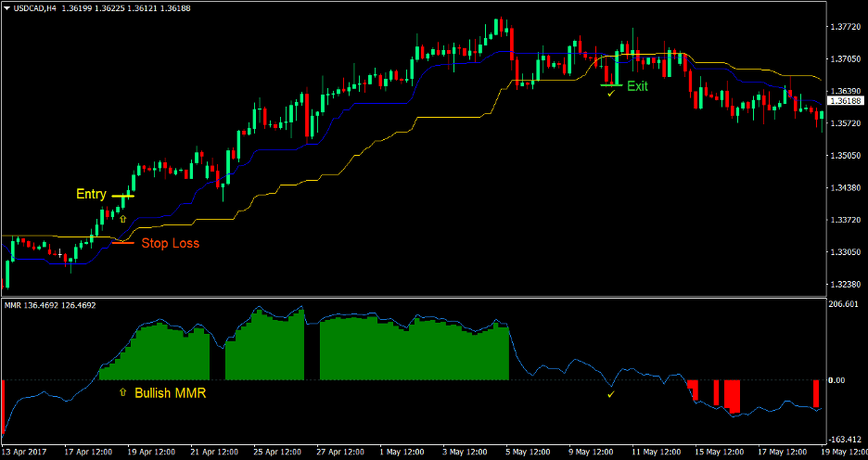Select the USDCAD,H4 chart title text
Image resolution: width=868 pixels, height=460 pixels.
coord(33,9)
